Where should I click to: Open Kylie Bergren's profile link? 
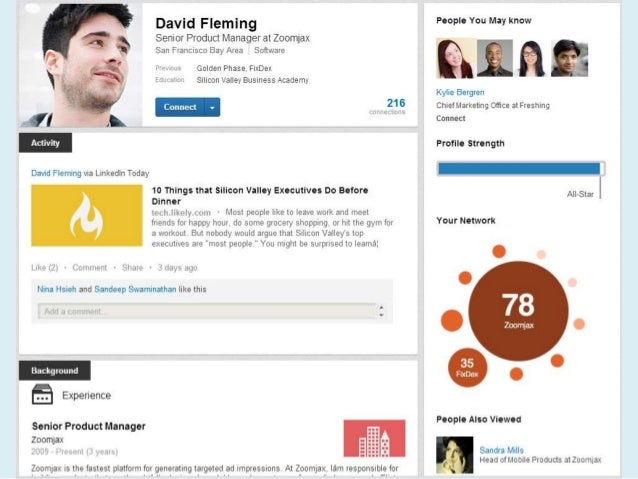pyautogui.click(x=460, y=92)
